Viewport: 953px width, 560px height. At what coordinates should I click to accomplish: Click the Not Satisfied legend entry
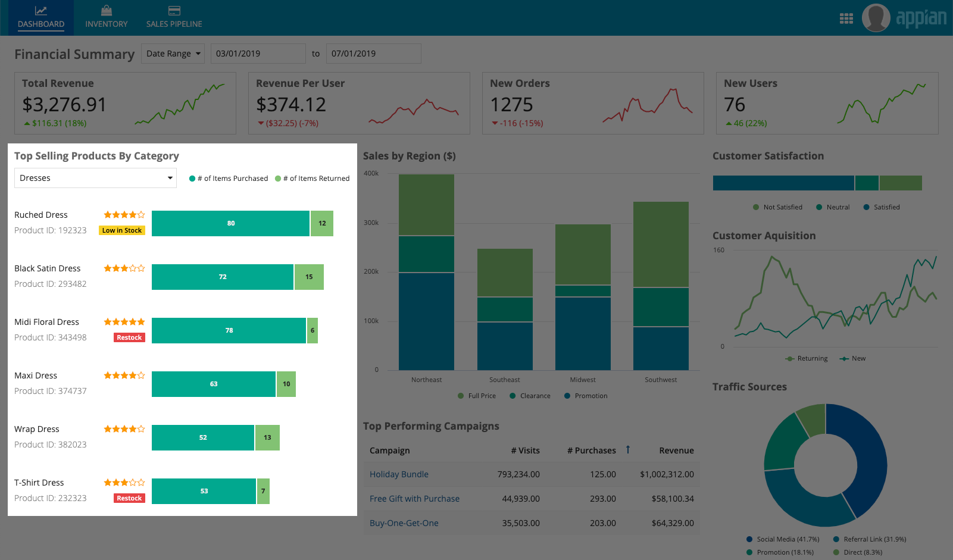click(x=777, y=207)
